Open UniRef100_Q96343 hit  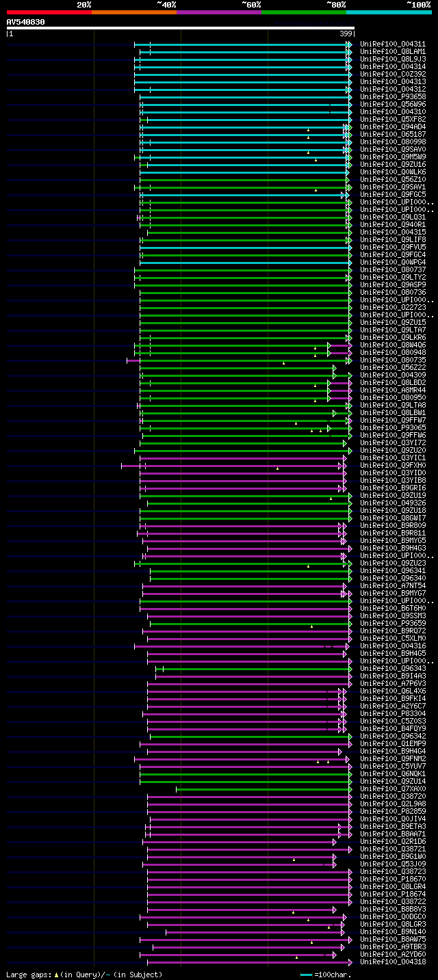pos(393,669)
